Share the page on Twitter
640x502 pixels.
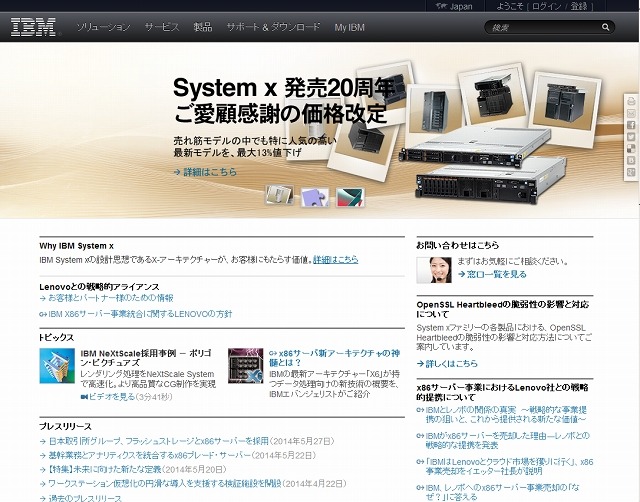click(x=631, y=137)
